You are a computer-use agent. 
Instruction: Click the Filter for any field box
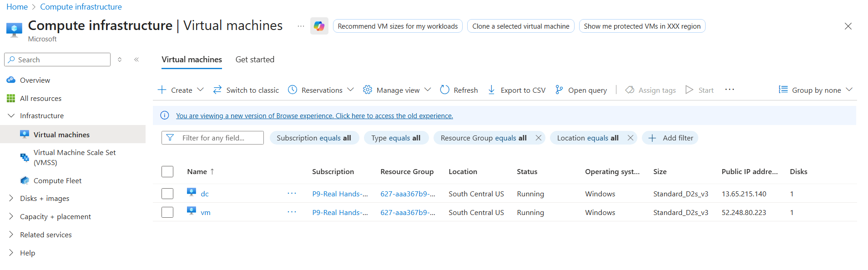tap(212, 138)
